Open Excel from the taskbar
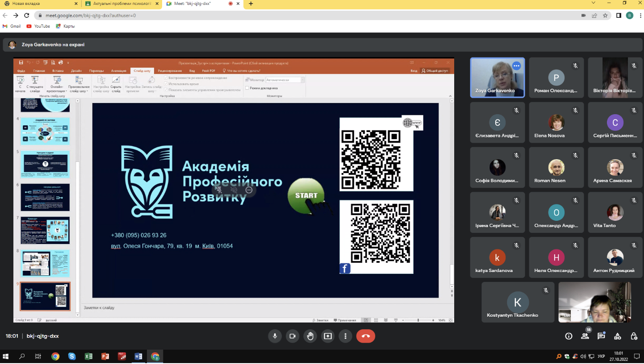 point(88,356)
